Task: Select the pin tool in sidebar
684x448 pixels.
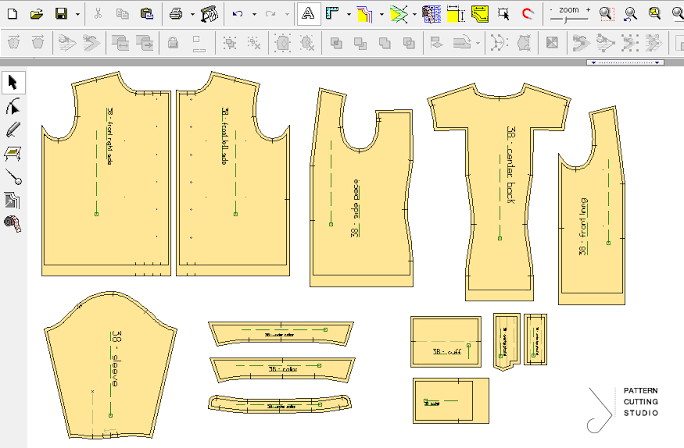Action: click(14, 177)
